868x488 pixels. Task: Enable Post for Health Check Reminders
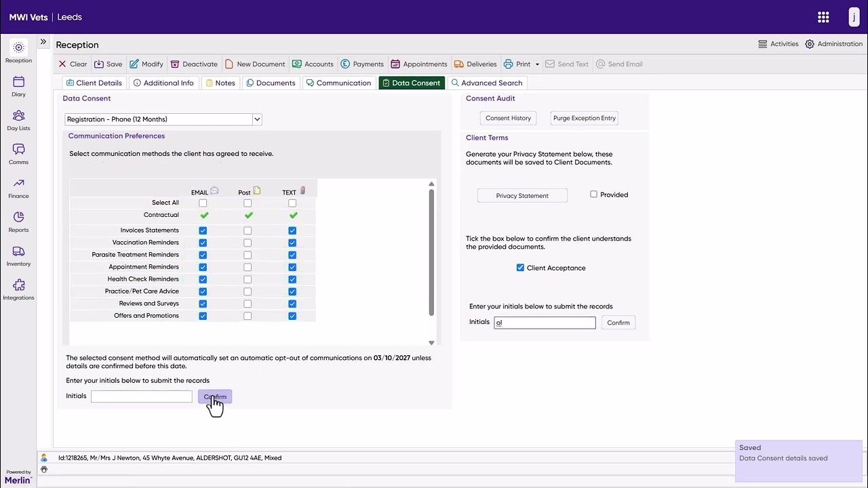248,279
